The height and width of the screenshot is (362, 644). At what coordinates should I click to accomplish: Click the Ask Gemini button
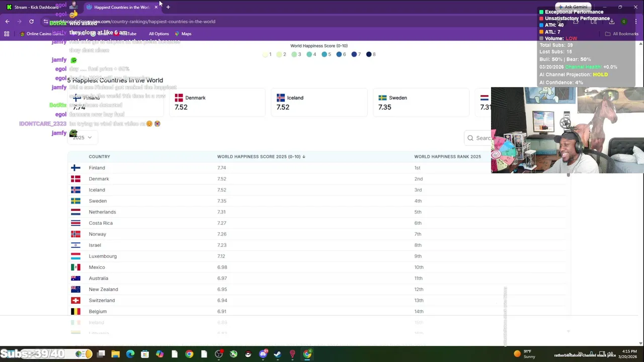[573, 7]
